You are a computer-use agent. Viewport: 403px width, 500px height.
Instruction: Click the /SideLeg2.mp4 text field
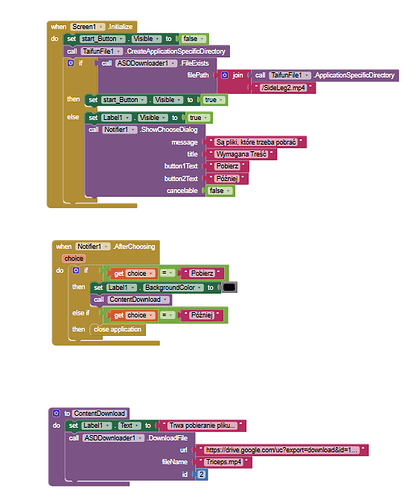pyautogui.click(x=283, y=88)
